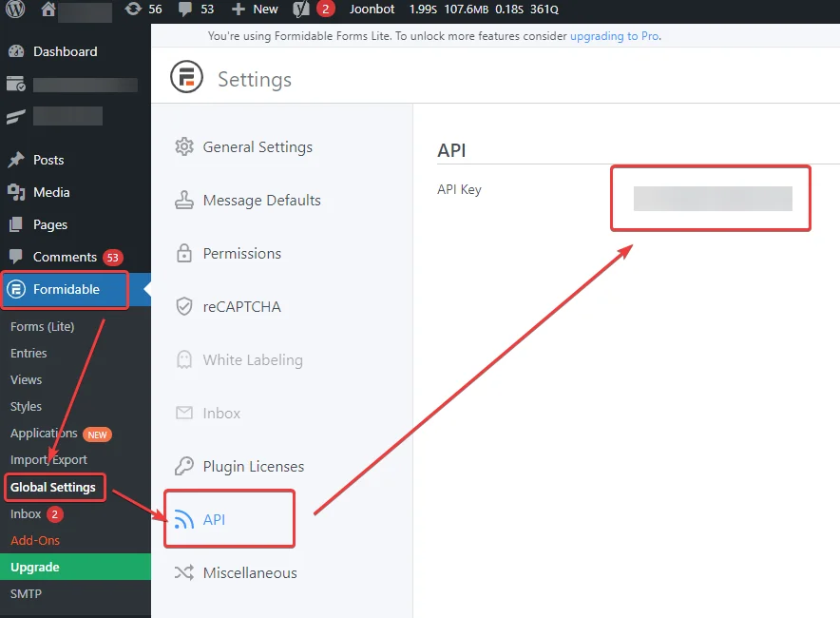
Task: Click the API feed icon
Action: [x=184, y=519]
